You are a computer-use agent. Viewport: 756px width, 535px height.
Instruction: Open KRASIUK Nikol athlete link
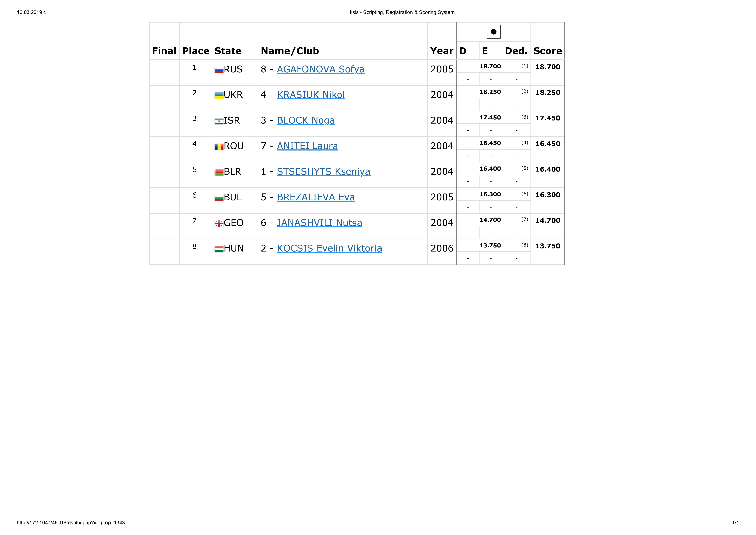click(311, 95)
